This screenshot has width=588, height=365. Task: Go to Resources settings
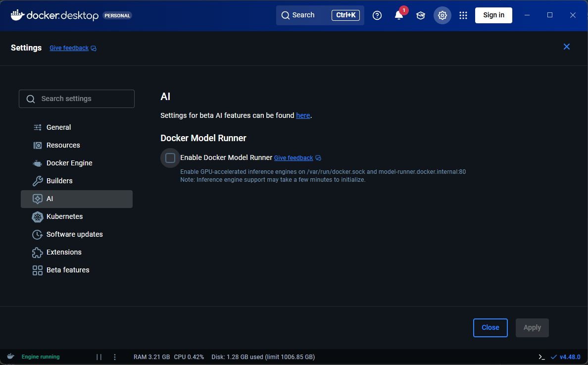(x=63, y=145)
